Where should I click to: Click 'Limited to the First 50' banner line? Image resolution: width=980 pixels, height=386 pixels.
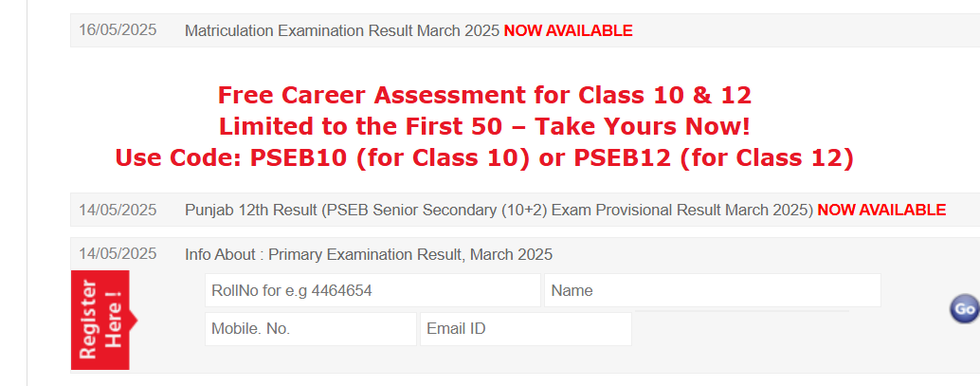(x=360, y=127)
